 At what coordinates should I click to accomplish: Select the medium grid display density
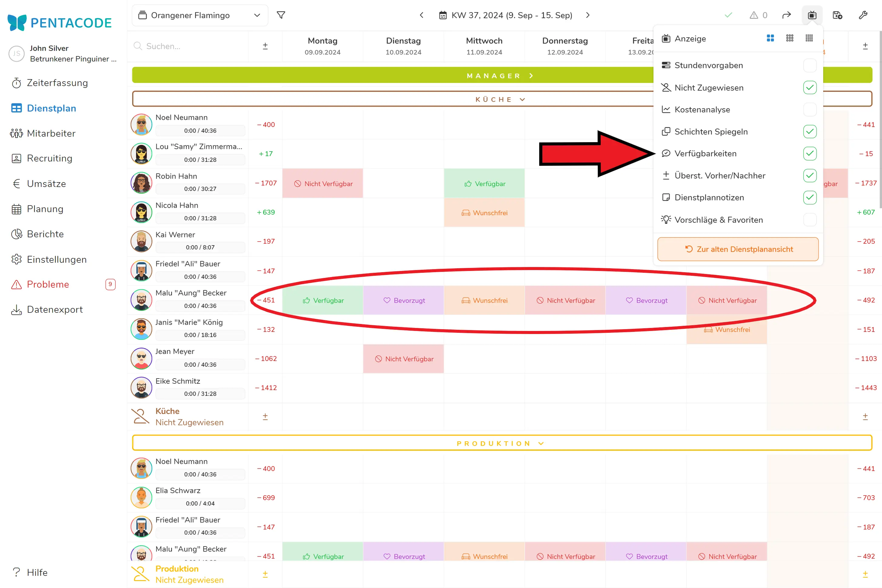tap(790, 38)
